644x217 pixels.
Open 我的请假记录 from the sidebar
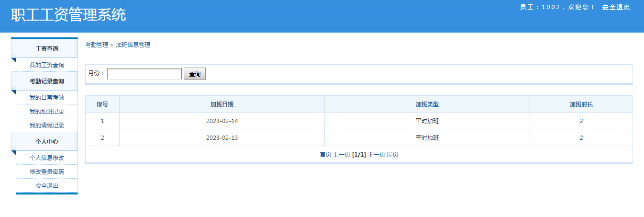point(47,126)
